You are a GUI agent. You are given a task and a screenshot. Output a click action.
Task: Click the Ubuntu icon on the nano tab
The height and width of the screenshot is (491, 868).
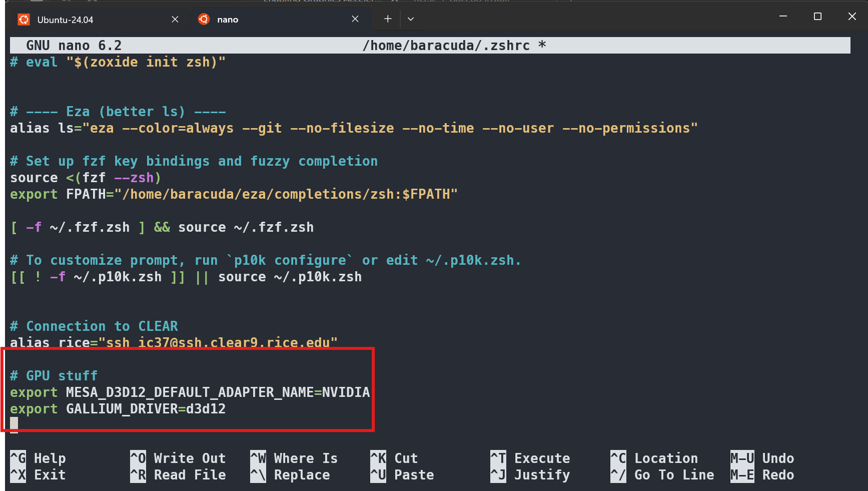204,19
